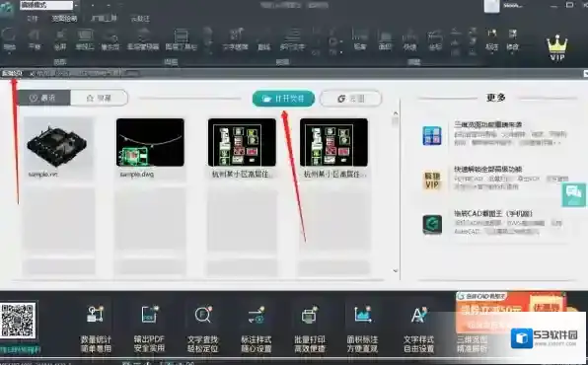Viewport: 588px width, 365px height.
Task: Click the recent files scrollbar up arrow
Action: pyautogui.click(x=396, y=112)
